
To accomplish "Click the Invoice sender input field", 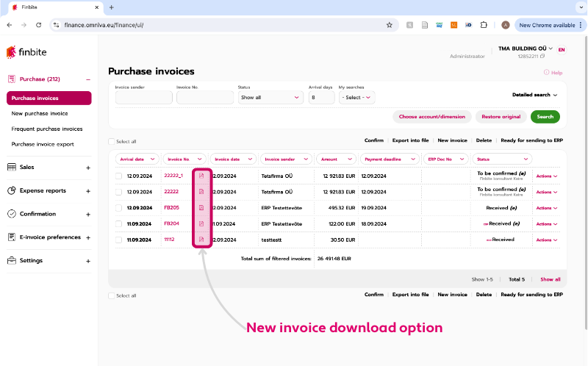I will click(x=143, y=97).
